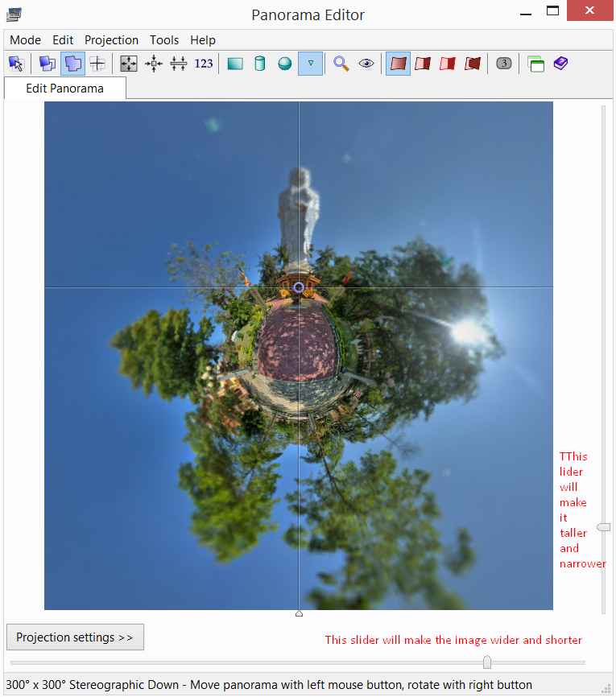
Task: Select the pointer selection tool icon
Action: 16,64
